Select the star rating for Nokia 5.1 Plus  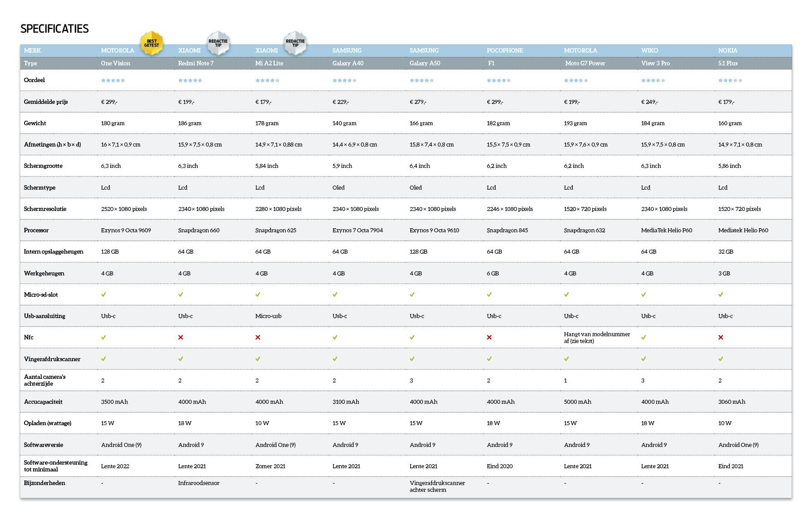point(730,80)
